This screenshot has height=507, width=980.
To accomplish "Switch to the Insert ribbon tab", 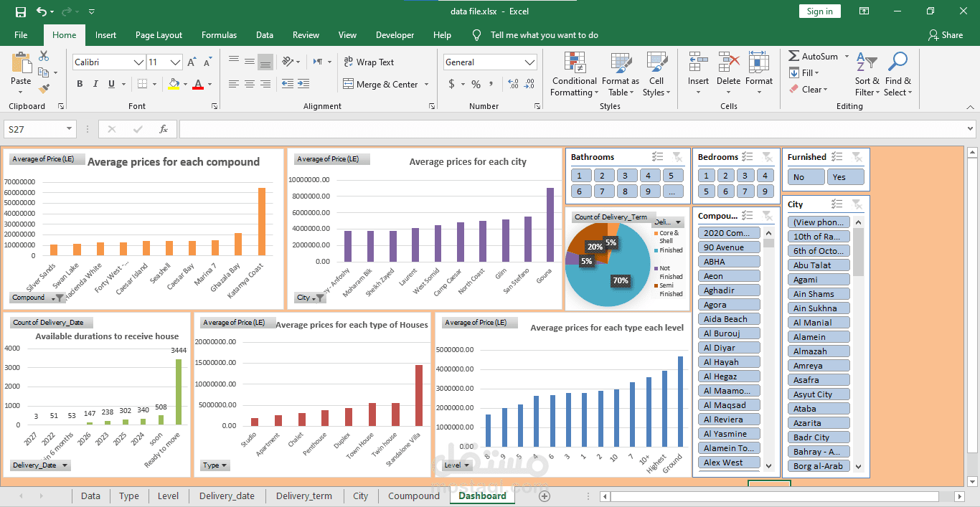I will [105, 35].
